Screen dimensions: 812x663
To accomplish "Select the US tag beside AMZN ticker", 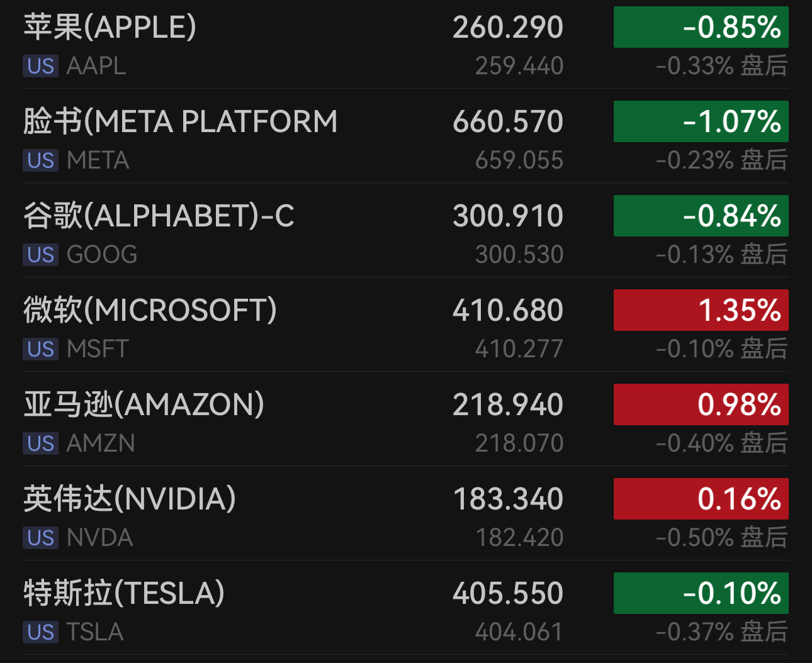I will 41,443.
